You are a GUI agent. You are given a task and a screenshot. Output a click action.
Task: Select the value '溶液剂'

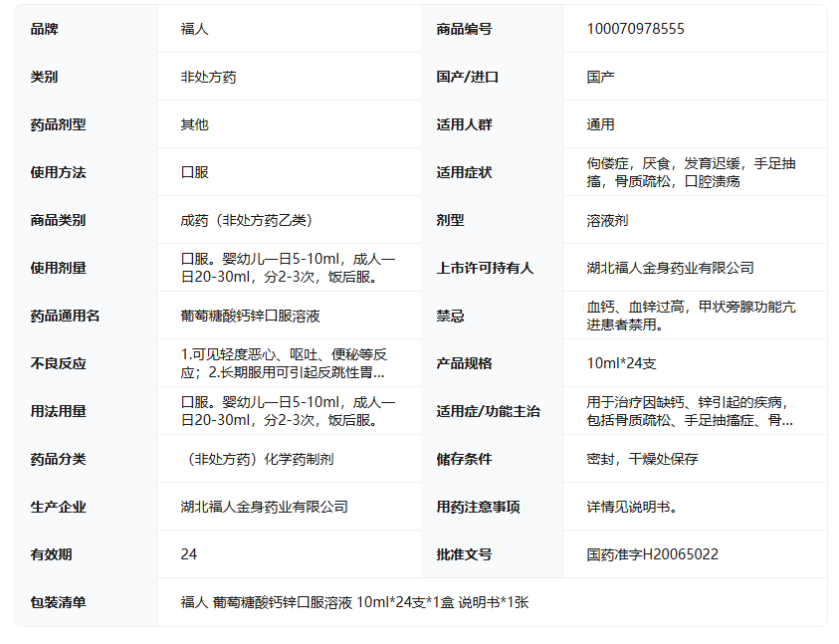[x=607, y=220]
